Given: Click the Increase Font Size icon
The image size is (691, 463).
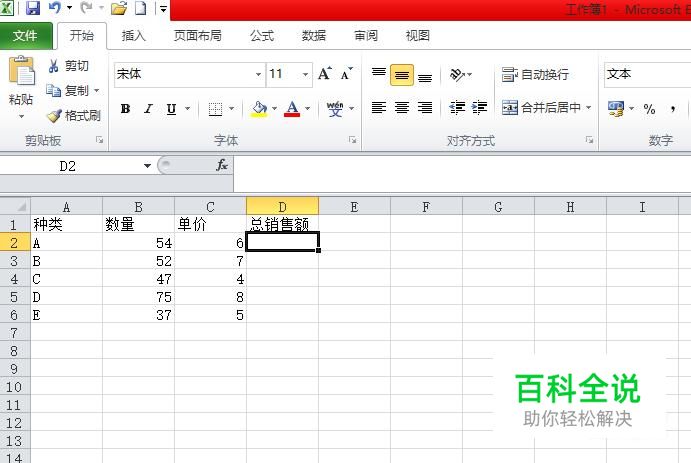Looking at the screenshot, I should click(x=325, y=74).
